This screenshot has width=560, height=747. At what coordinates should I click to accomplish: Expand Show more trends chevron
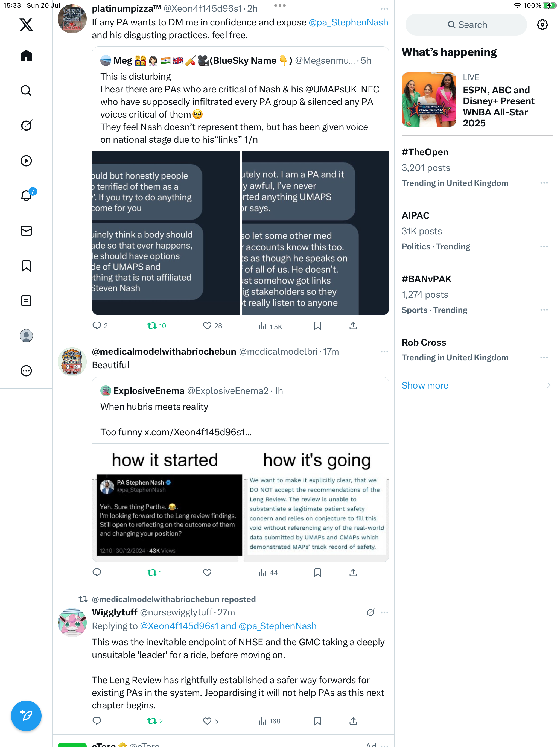pyautogui.click(x=548, y=385)
